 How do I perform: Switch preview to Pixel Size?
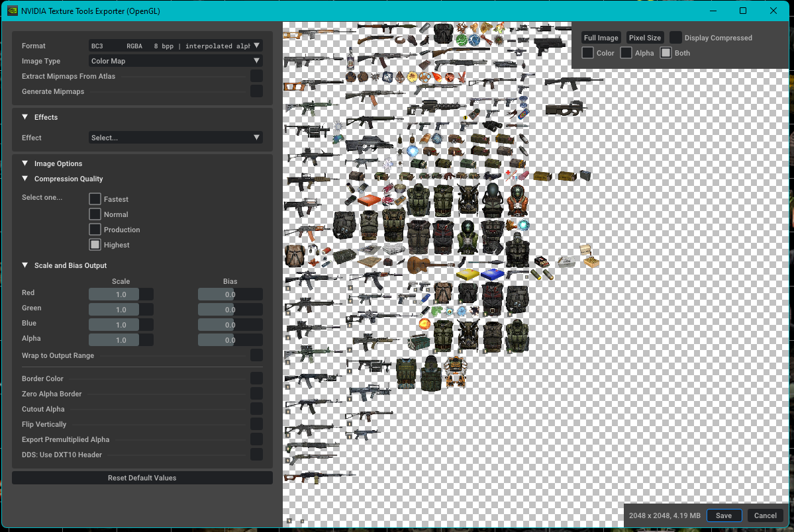644,38
